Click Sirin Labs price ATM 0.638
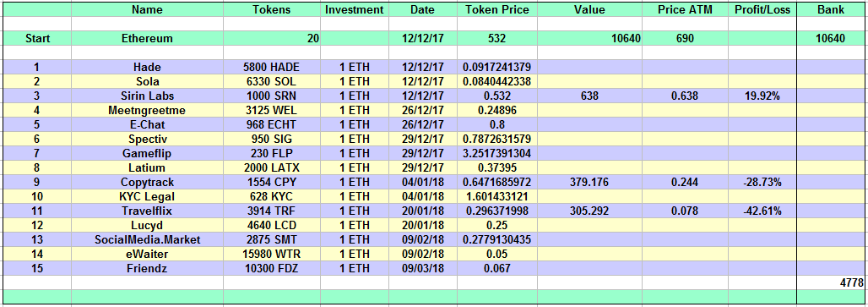Viewport: 868px width, 307px height. pos(685,96)
